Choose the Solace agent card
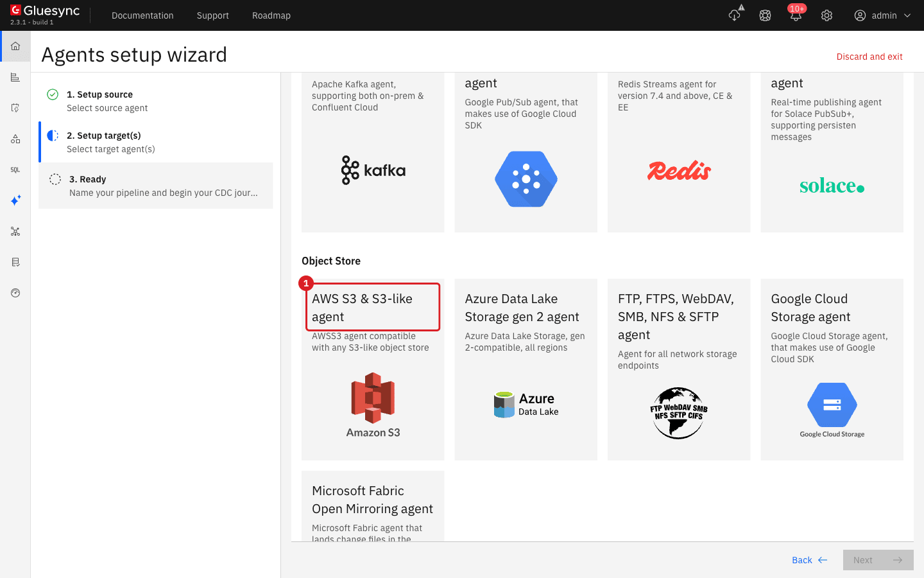The image size is (924, 578). tap(832, 152)
